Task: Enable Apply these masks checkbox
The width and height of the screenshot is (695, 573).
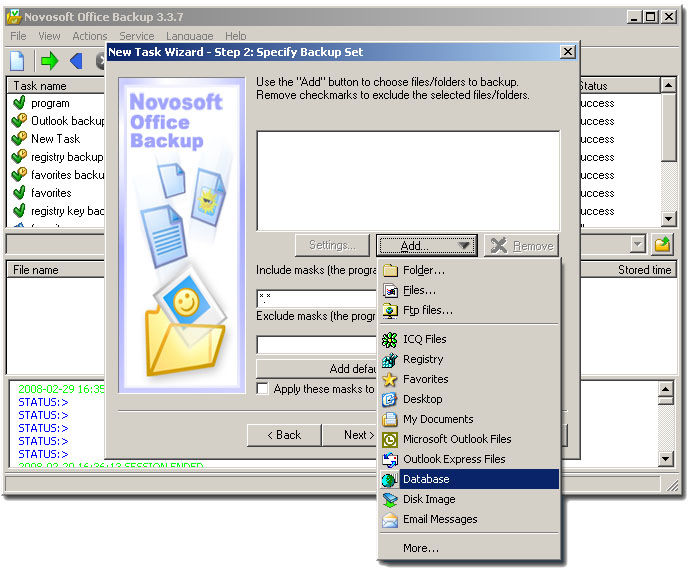Action: click(262, 389)
